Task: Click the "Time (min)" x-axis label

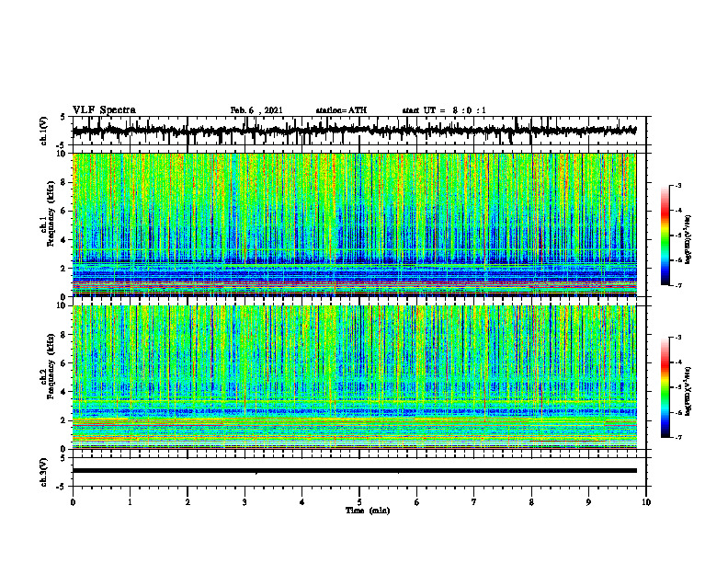Action: 368,511
